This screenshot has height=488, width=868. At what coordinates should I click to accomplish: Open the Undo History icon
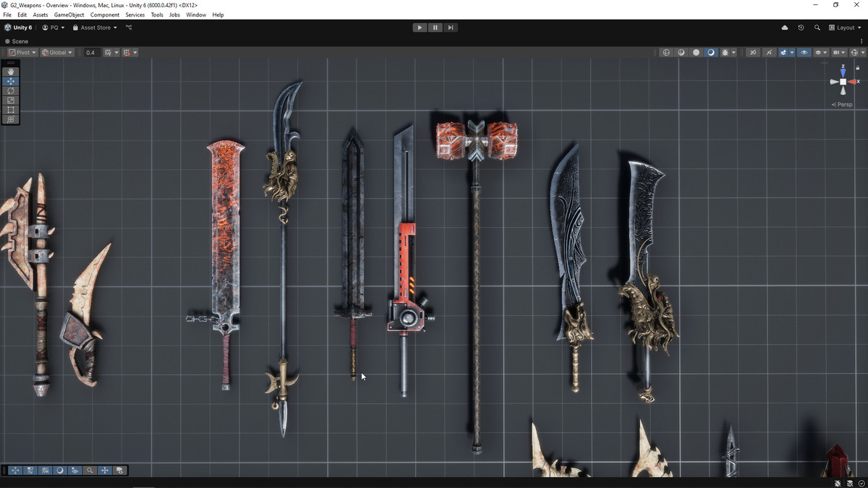(x=801, y=27)
